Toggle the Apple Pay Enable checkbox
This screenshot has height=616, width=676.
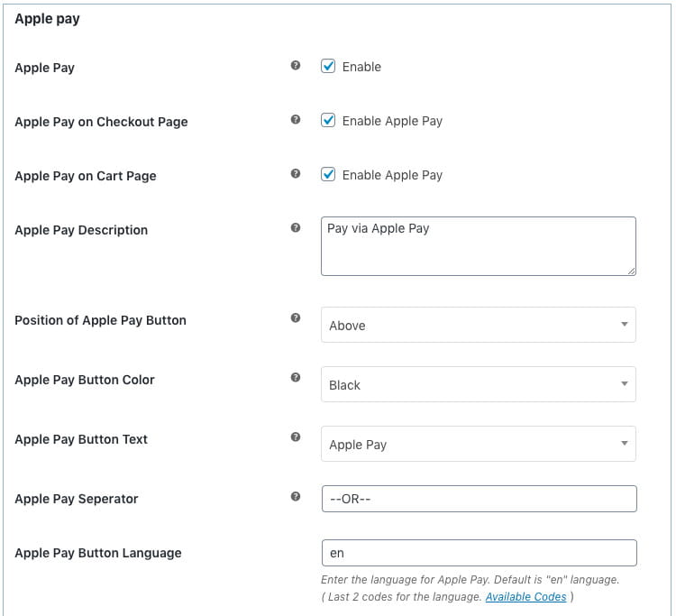[328, 66]
